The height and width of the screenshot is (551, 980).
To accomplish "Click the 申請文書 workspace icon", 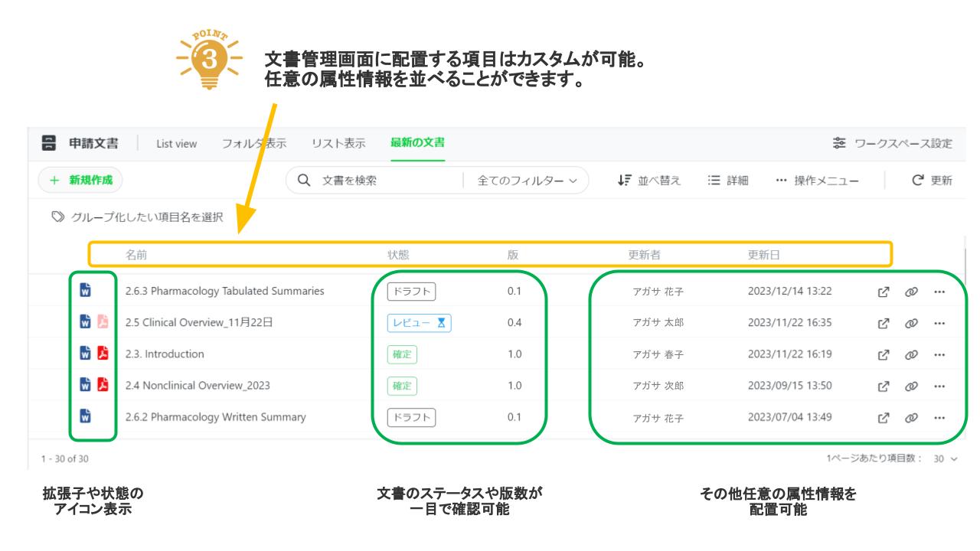I will (x=47, y=143).
